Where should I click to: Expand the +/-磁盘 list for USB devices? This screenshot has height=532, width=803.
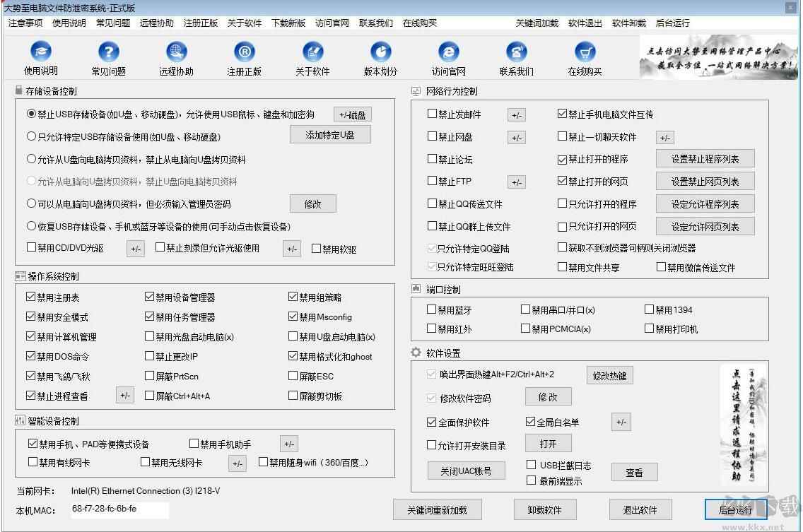353,114
